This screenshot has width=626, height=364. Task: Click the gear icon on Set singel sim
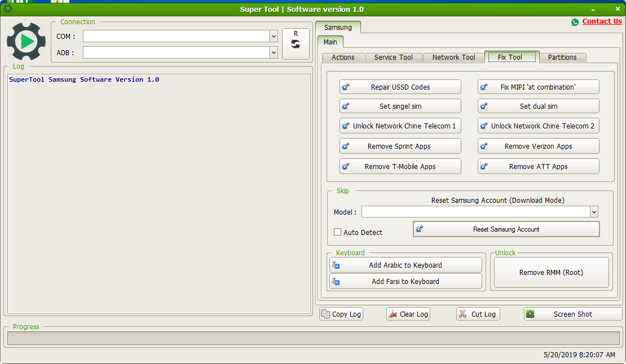coord(346,106)
